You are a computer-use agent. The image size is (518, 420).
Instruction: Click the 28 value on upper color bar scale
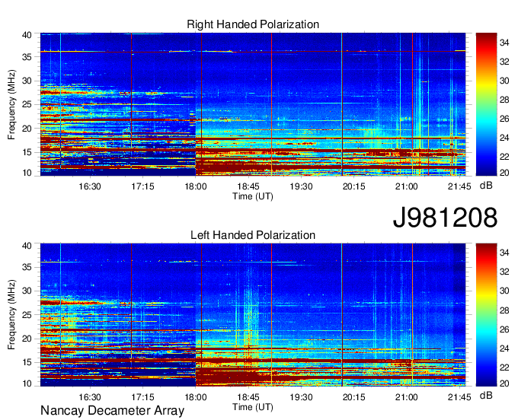(504, 100)
